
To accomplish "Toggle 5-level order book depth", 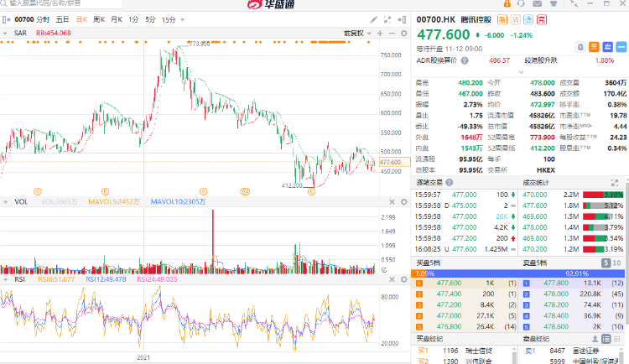I will pyautogui.click(x=606, y=263).
